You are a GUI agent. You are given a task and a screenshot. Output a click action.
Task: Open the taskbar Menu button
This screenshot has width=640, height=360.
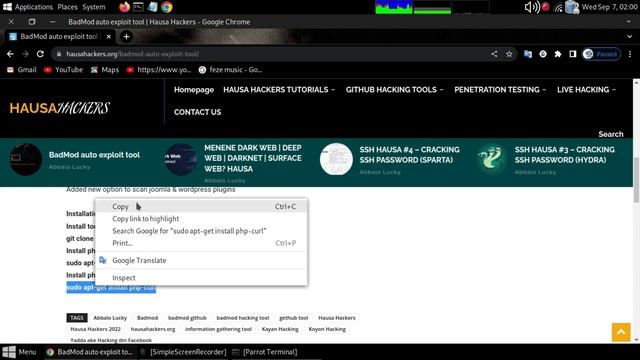[20, 352]
